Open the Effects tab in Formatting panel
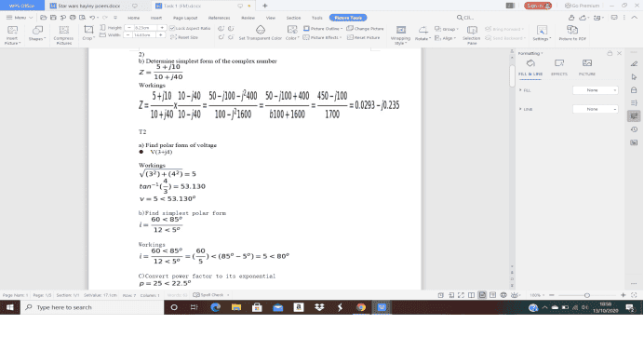This screenshot has width=644, height=351. (x=559, y=67)
